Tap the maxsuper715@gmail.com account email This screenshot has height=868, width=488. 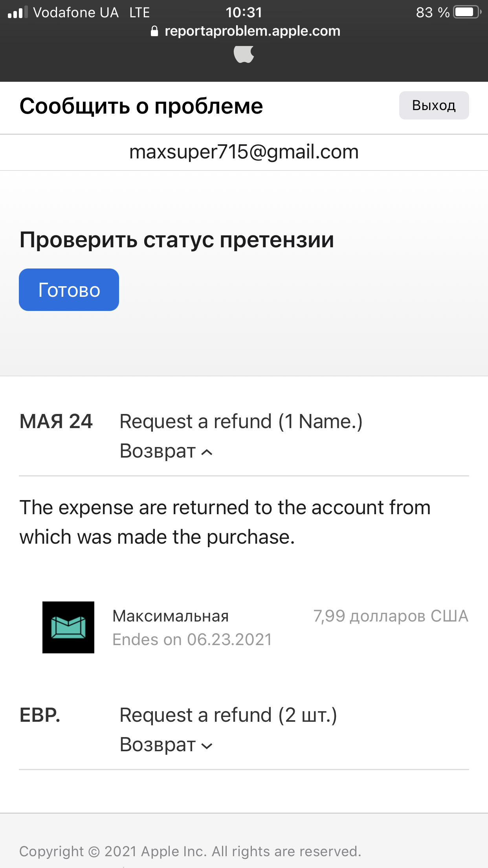tap(244, 152)
